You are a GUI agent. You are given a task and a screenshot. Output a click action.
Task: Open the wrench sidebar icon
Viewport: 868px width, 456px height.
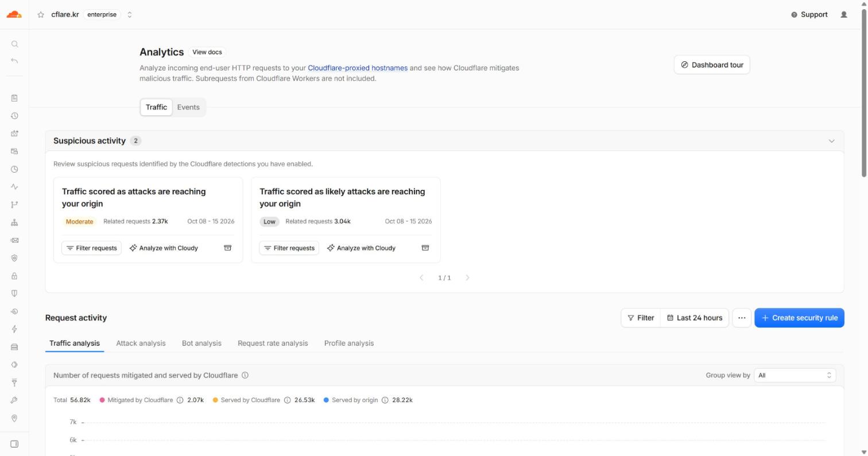pos(14,400)
